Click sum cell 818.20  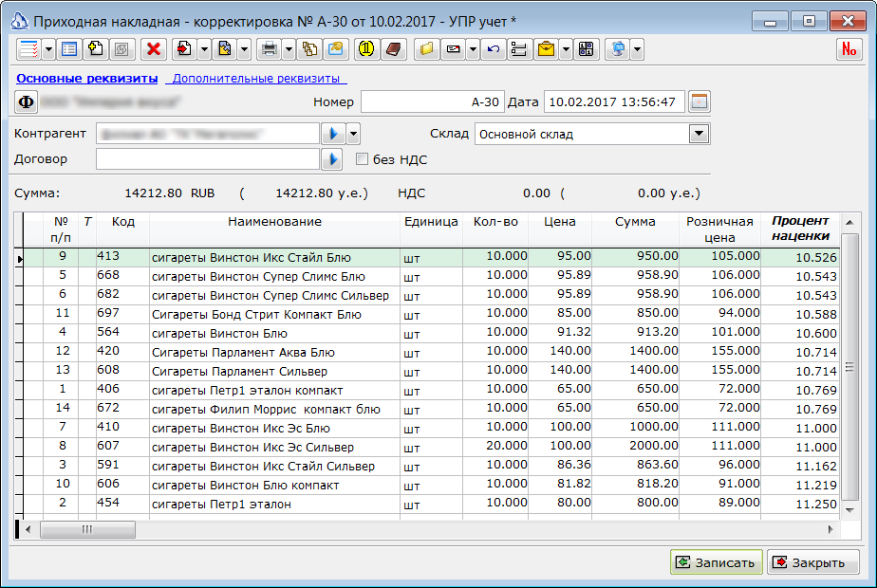[x=635, y=485]
